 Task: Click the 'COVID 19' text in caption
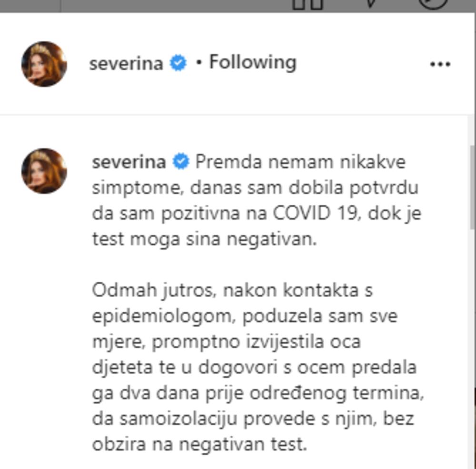coord(315,213)
